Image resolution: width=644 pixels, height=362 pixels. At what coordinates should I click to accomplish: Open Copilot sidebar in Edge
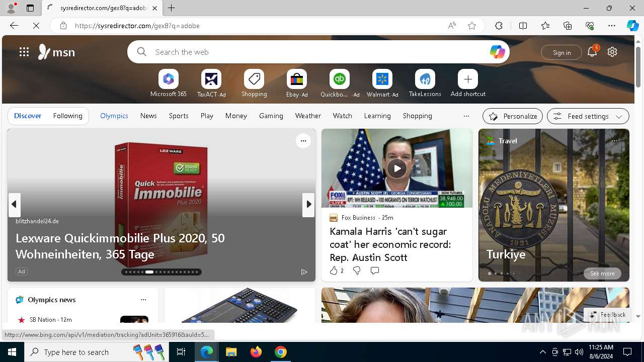coord(632,26)
